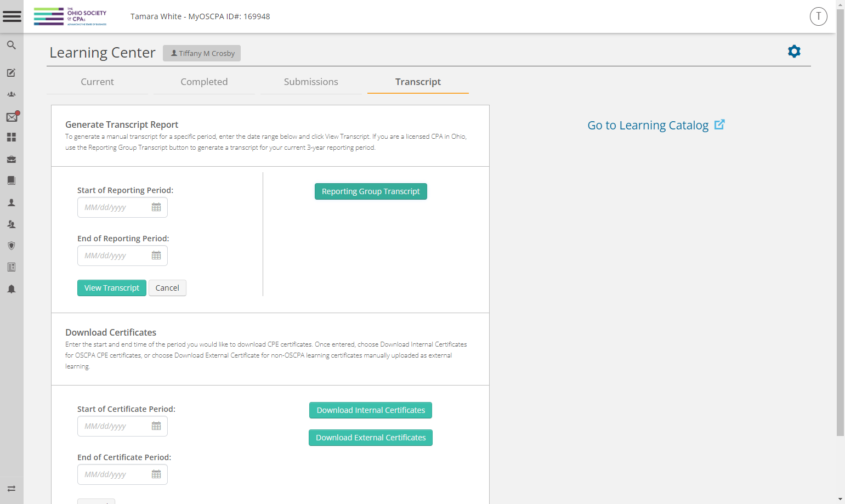Image resolution: width=845 pixels, height=504 pixels.
Task: Select the Transcript tab
Action: [418, 82]
